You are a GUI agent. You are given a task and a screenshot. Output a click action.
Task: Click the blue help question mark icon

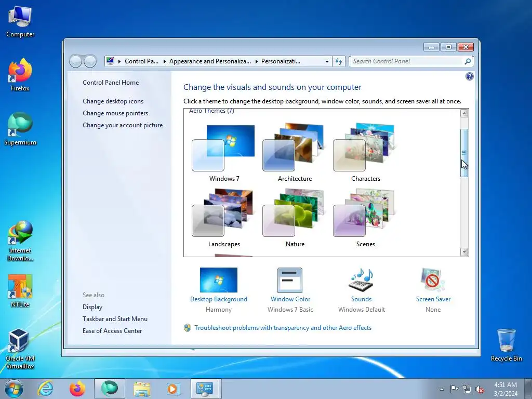coord(469,76)
